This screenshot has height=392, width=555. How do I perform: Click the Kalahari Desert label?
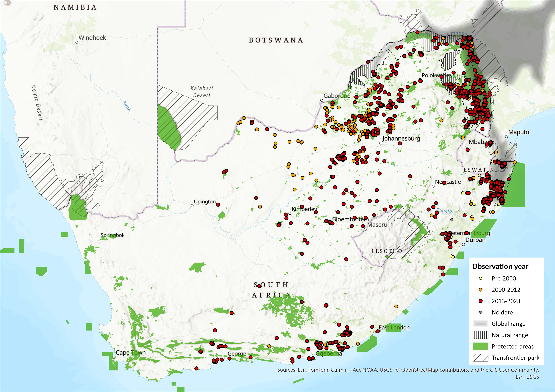point(202,92)
